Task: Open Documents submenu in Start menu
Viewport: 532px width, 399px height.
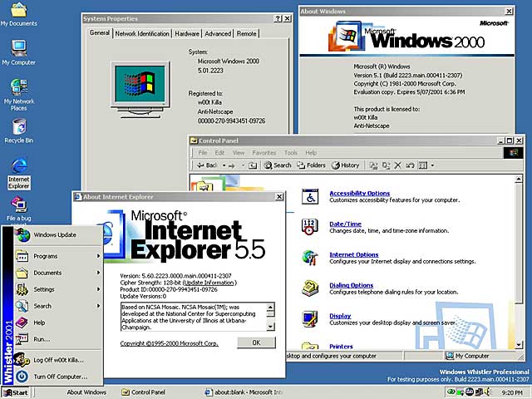Action: (x=58, y=273)
